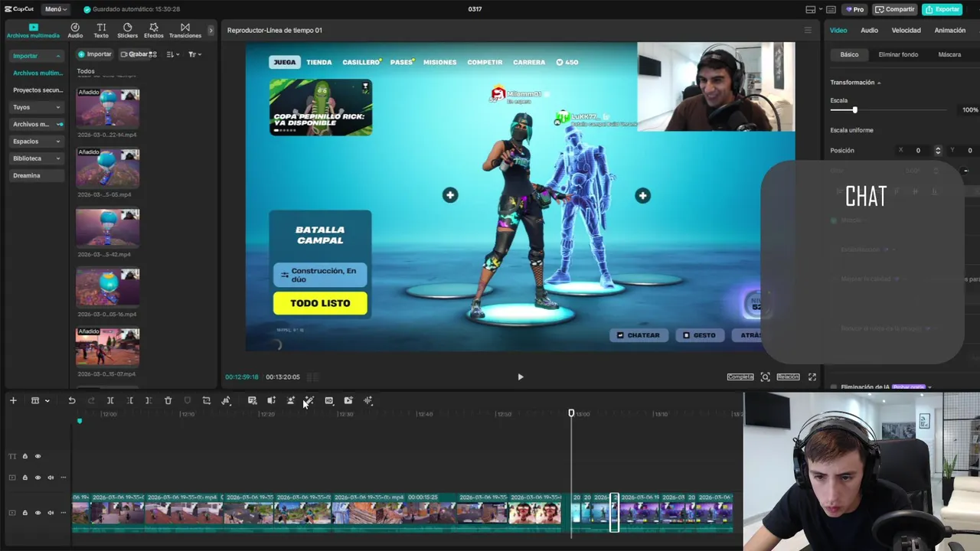
Task: Mute the upper video track
Action: [51, 478]
